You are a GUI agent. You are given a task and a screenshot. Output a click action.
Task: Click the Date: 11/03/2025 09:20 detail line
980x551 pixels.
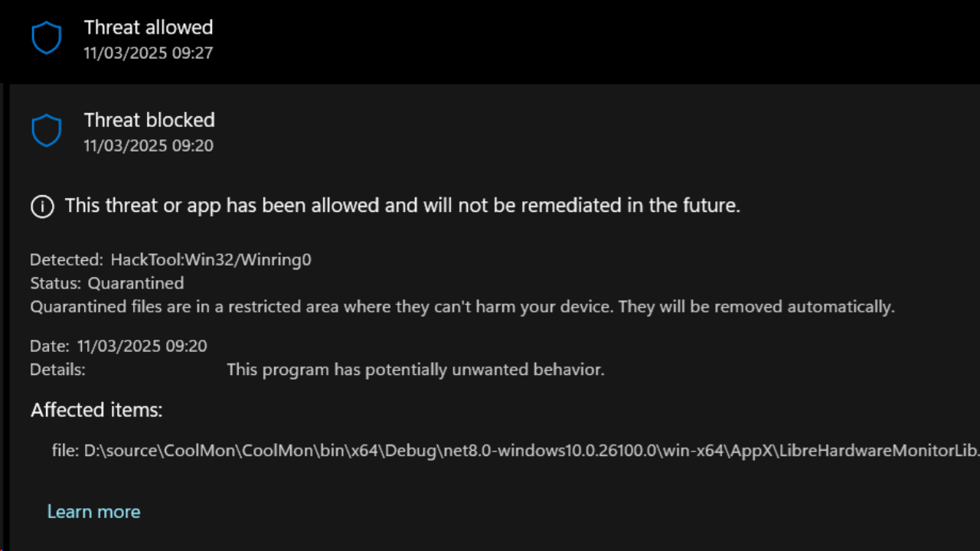pos(119,346)
